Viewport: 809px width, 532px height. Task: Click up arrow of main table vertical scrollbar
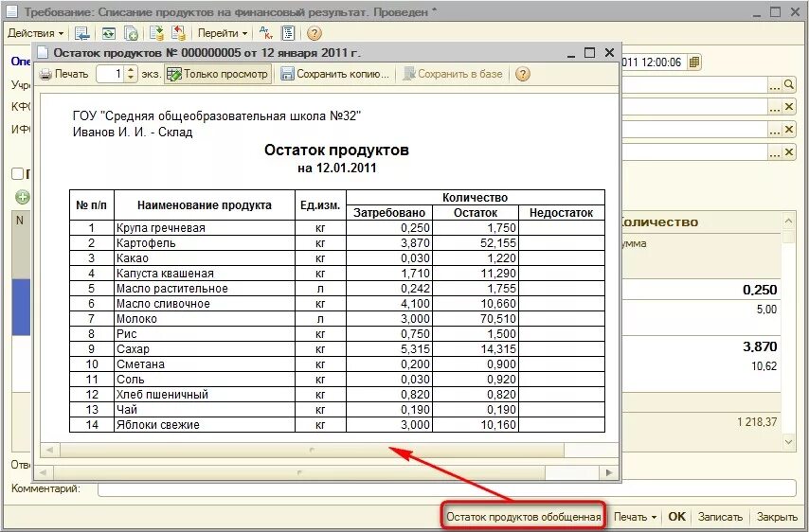pos(788,222)
